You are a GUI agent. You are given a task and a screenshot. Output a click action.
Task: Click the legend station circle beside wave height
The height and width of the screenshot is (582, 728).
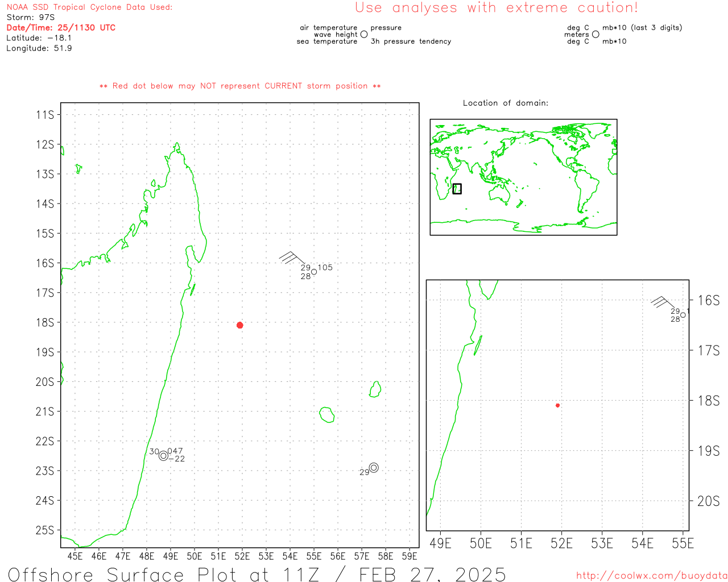[364, 34]
